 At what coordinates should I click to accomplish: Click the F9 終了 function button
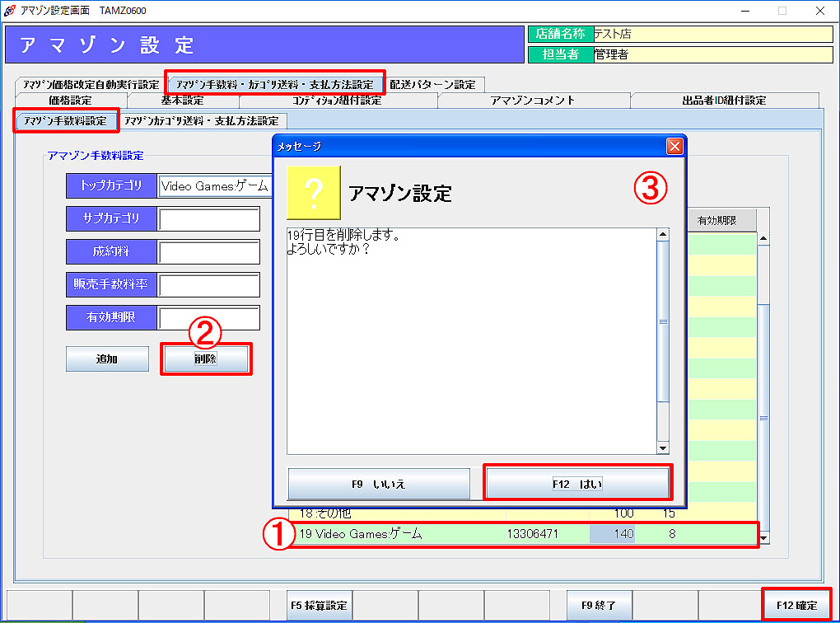point(599,606)
